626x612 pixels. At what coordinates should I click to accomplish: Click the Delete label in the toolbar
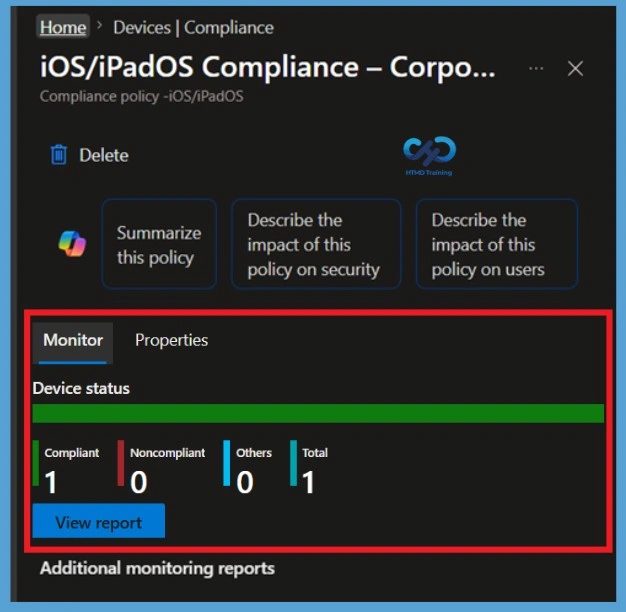tap(104, 155)
